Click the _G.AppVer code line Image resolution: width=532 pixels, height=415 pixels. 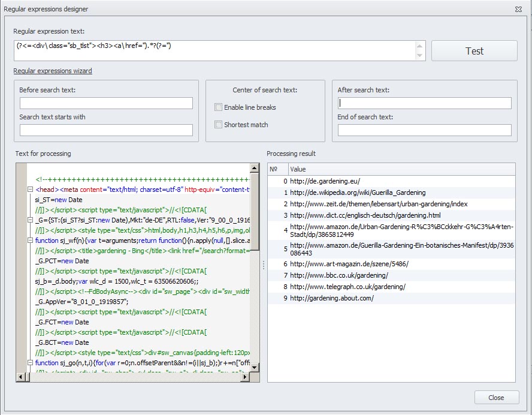click(81, 302)
